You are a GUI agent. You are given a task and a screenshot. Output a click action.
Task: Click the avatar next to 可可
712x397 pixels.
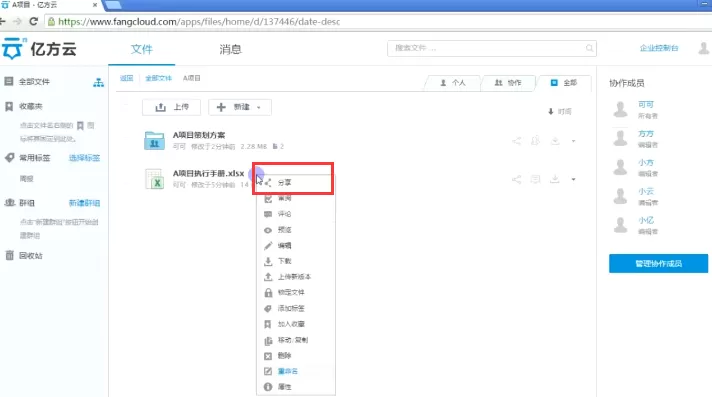(620, 109)
